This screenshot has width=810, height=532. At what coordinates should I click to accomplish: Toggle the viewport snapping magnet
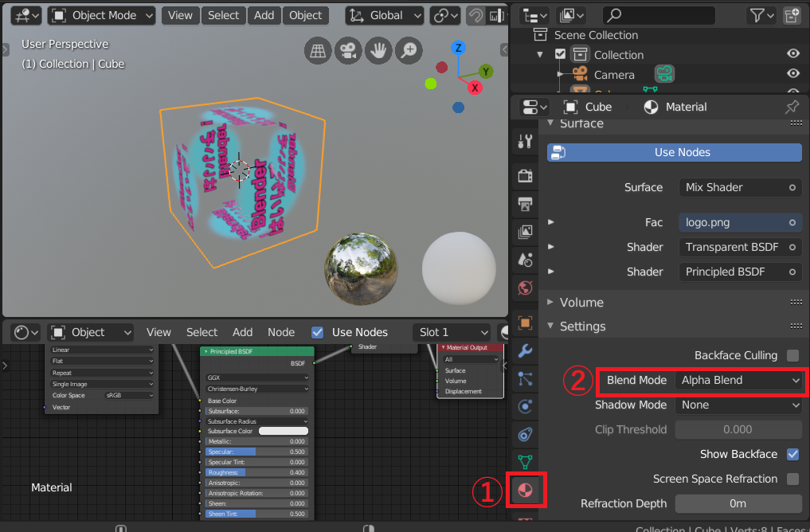(475, 15)
